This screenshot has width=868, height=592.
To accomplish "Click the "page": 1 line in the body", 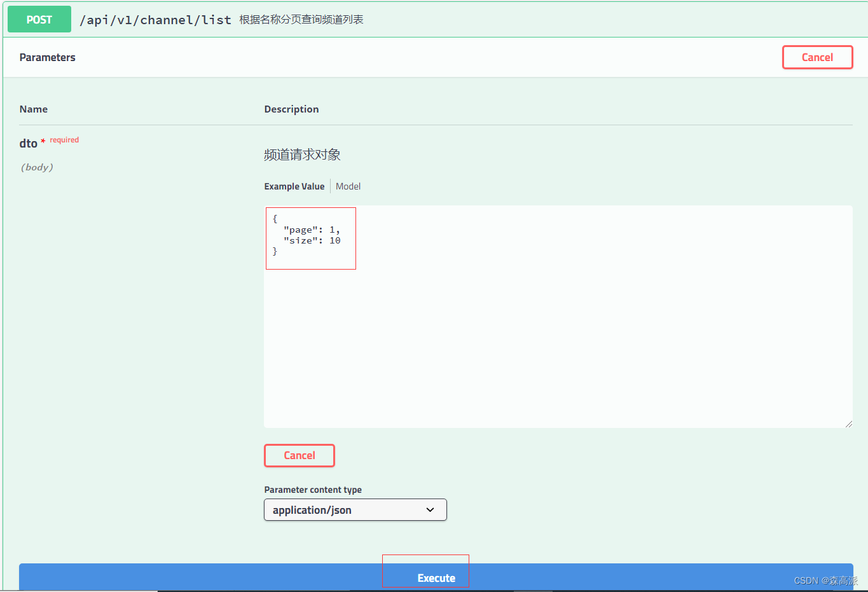I will point(312,230).
